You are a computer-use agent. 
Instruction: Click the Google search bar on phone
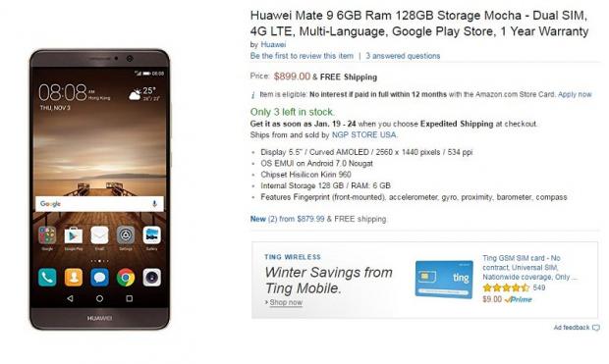click(x=99, y=204)
